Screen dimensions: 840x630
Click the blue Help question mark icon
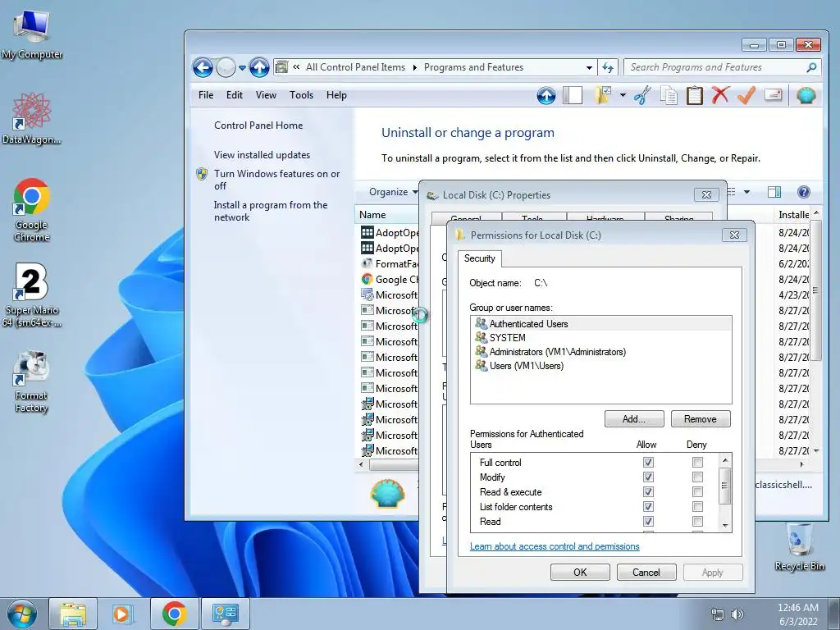tap(804, 192)
